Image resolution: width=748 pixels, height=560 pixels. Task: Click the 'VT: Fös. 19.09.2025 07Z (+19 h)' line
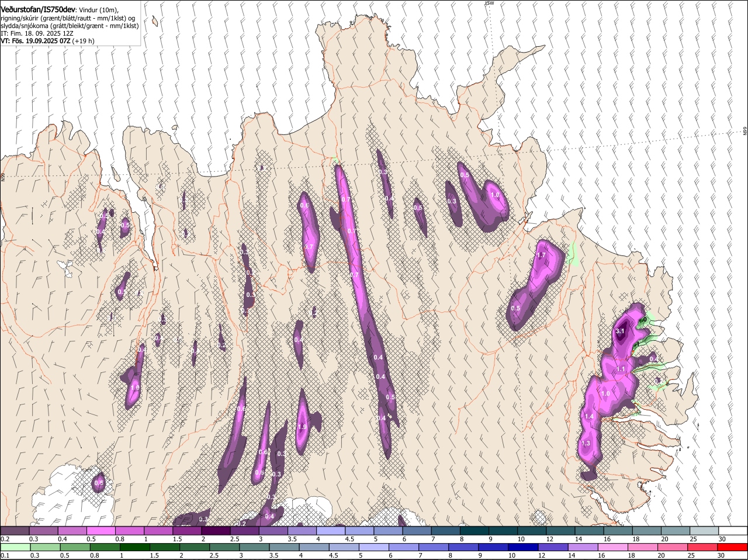47,41
